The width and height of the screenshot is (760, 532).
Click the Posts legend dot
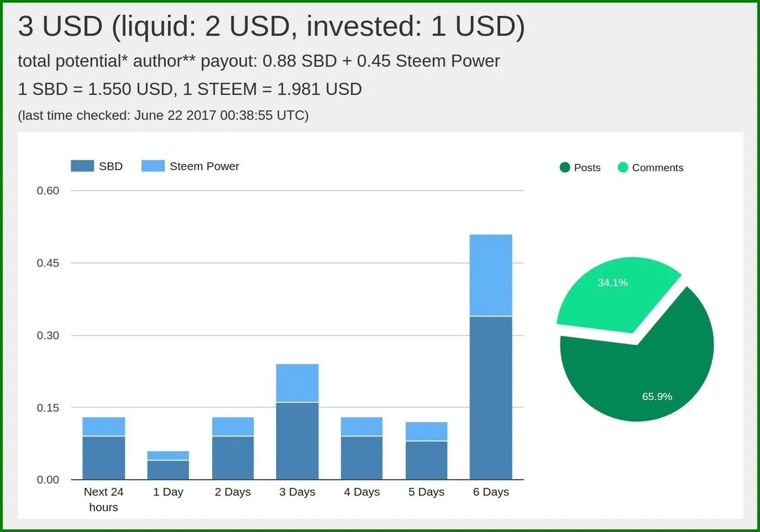565,167
